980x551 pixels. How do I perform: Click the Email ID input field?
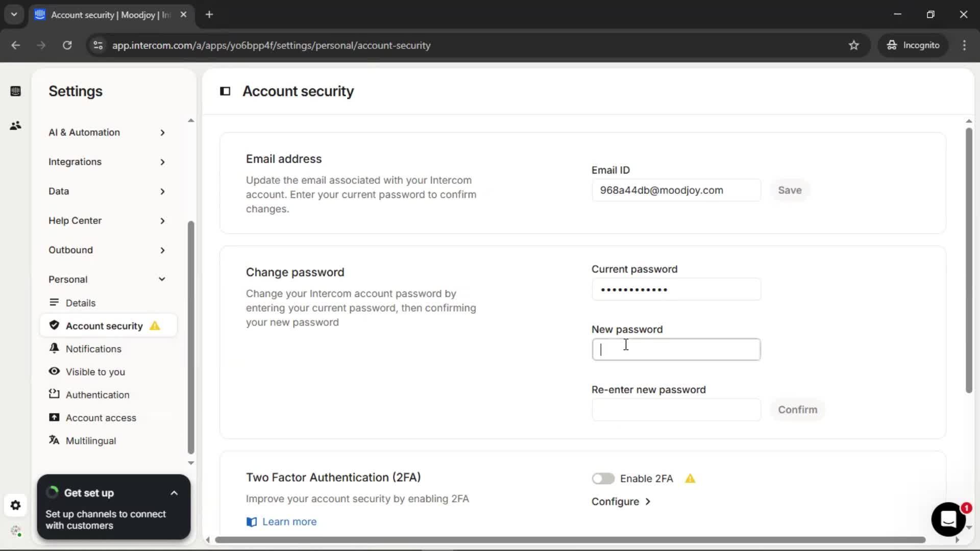676,190
